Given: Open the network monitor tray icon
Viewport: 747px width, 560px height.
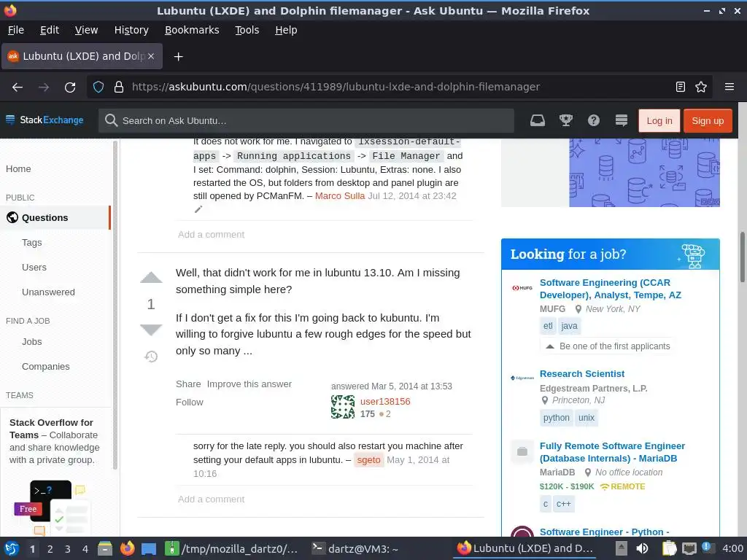Looking at the screenshot, I should 689,548.
